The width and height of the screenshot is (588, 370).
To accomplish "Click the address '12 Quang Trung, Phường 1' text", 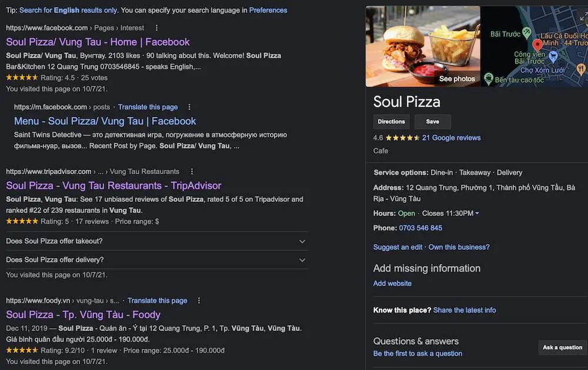I will pyautogui.click(x=449, y=188).
